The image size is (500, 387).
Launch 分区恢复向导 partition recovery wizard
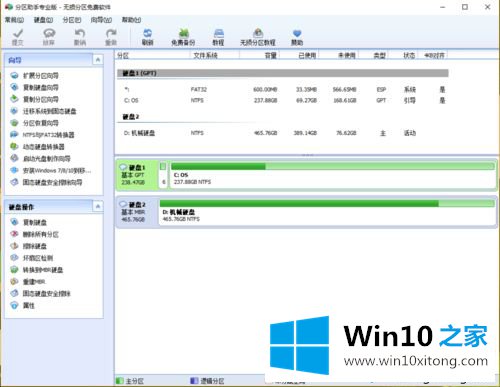pyautogui.click(x=34, y=123)
